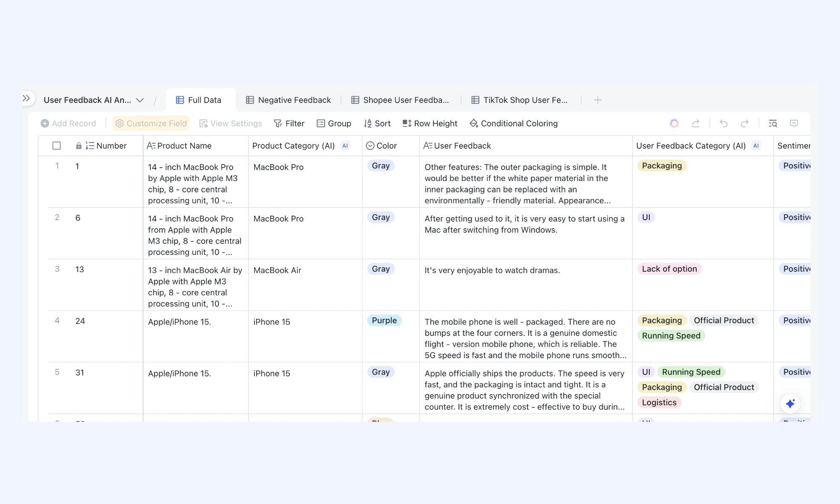Screen dimensions: 840x504
Task: Open the Filter options
Action: coord(289,123)
